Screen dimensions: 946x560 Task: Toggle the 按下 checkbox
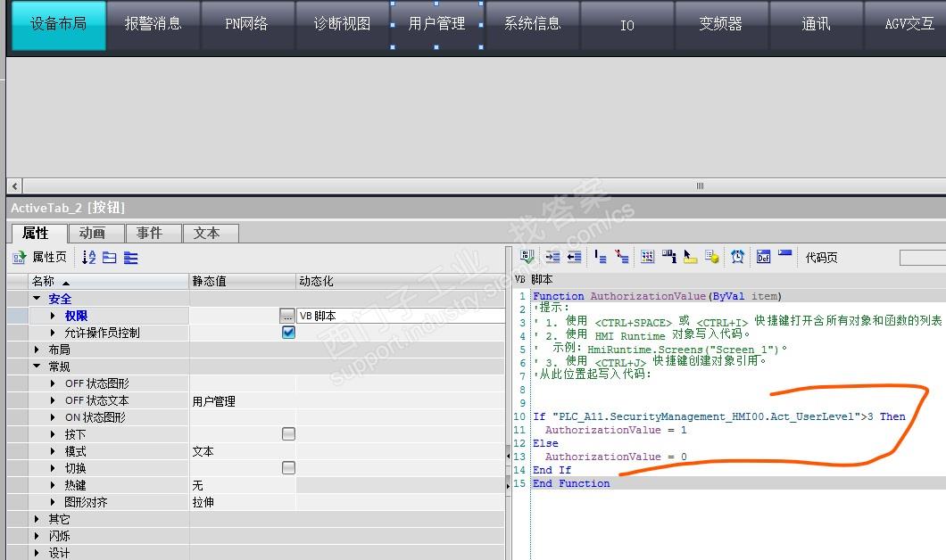tap(288, 434)
